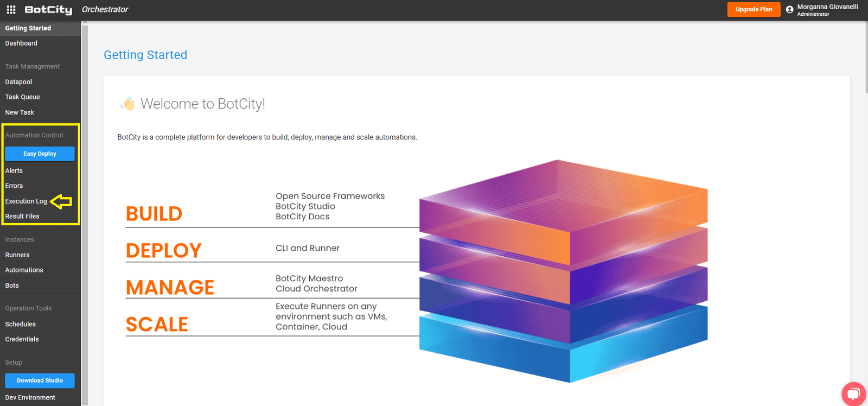
Task: Click the BotCity logo
Action: point(48,10)
